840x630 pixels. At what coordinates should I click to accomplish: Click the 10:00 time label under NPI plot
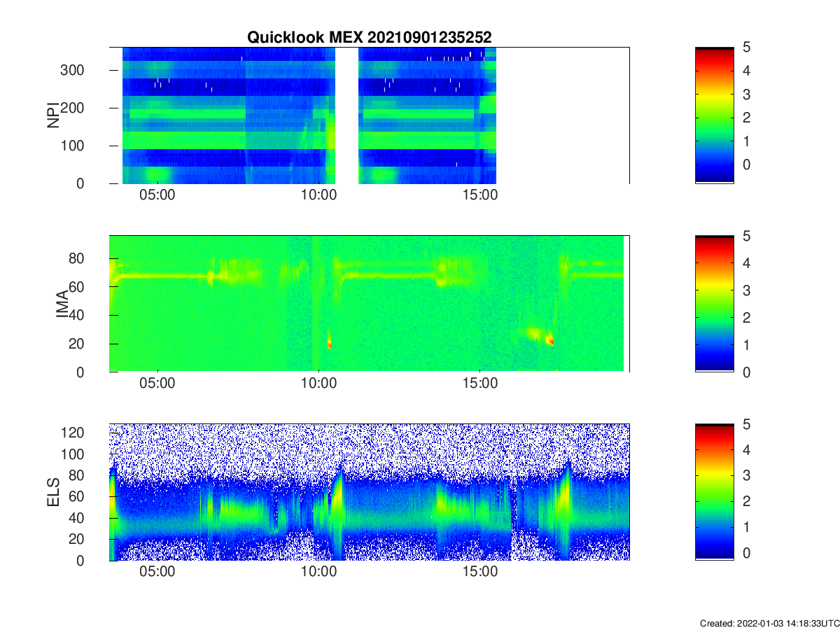click(318, 195)
